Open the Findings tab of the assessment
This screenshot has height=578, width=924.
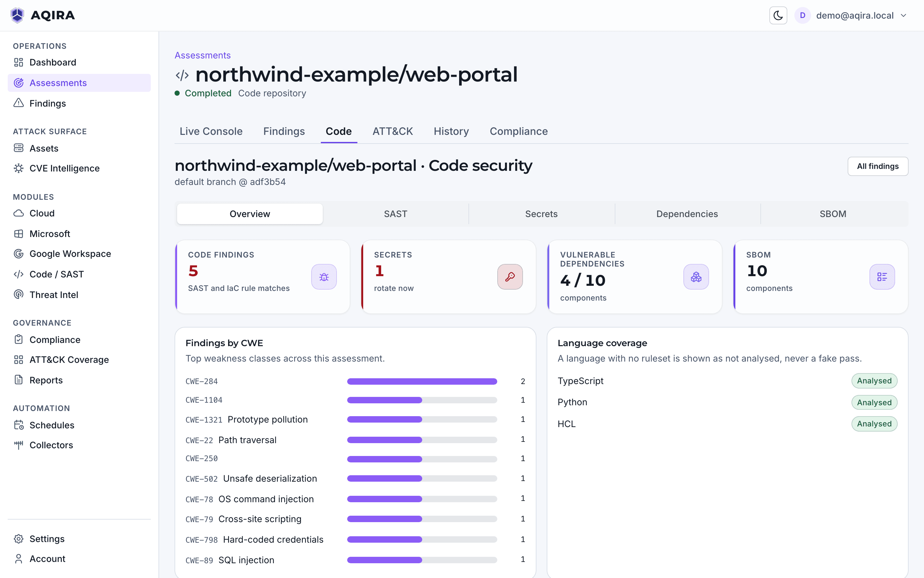coord(284,132)
